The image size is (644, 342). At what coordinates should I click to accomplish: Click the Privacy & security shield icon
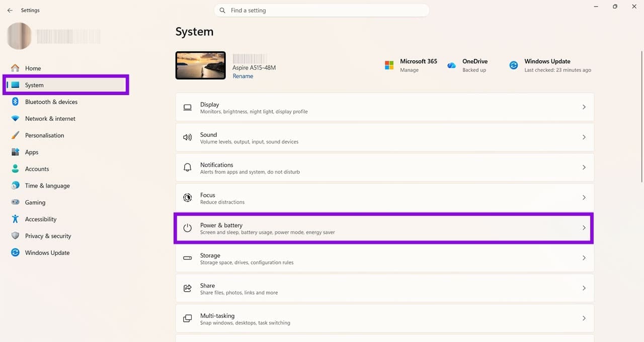[x=15, y=236]
